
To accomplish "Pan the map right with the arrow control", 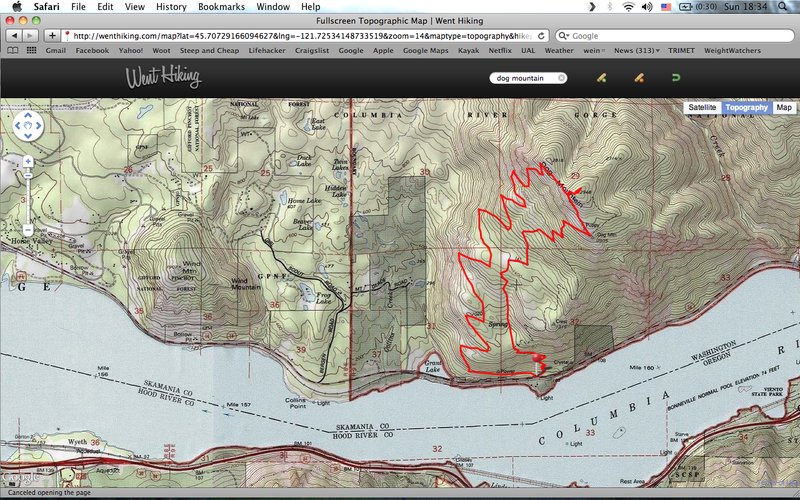I will point(38,126).
